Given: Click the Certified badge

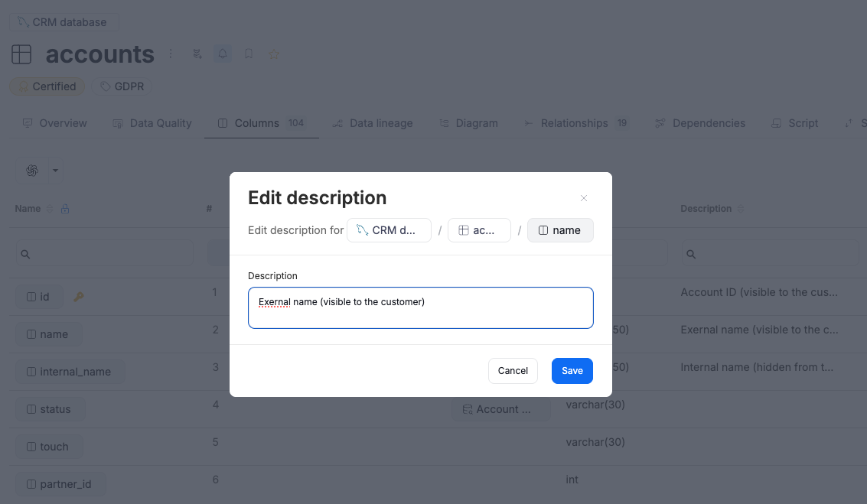Looking at the screenshot, I should 47,86.
